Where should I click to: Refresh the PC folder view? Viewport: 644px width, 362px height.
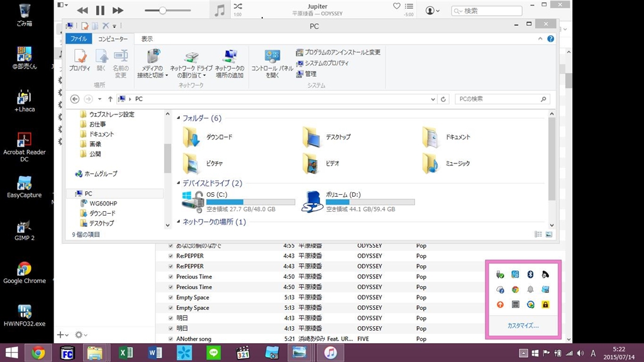pos(443,99)
